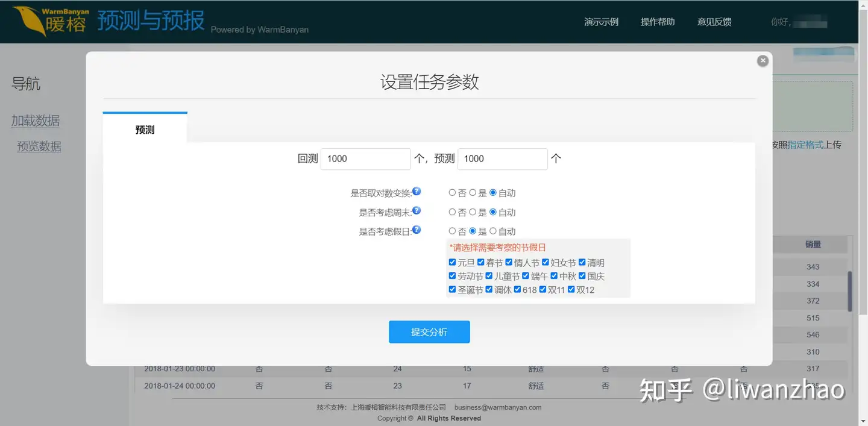This screenshot has height=426, width=868.
Task: Click the table's vertical scrollbar thumb
Action: point(851,291)
